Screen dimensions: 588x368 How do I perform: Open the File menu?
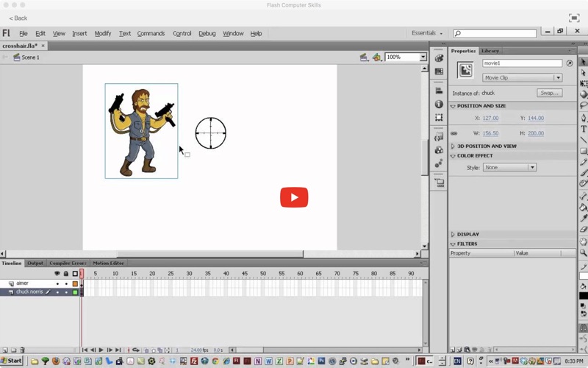coord(24,33)
